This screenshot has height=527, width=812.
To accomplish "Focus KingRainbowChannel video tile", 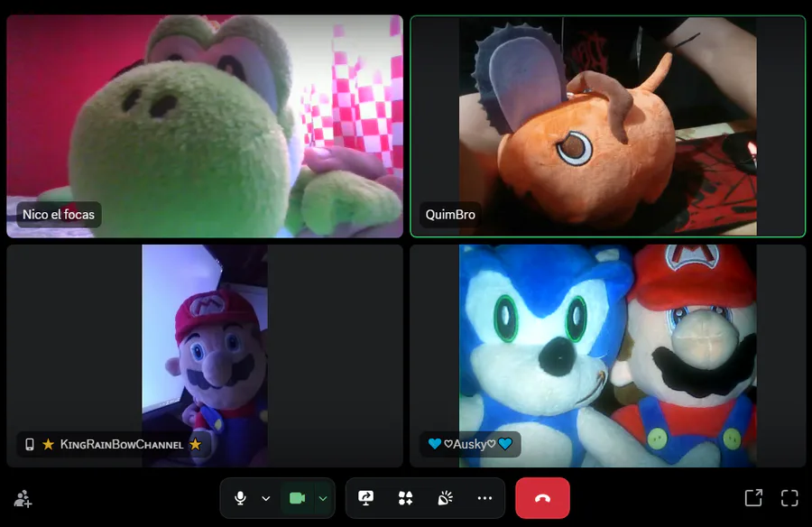I will [x=205, y=356].
